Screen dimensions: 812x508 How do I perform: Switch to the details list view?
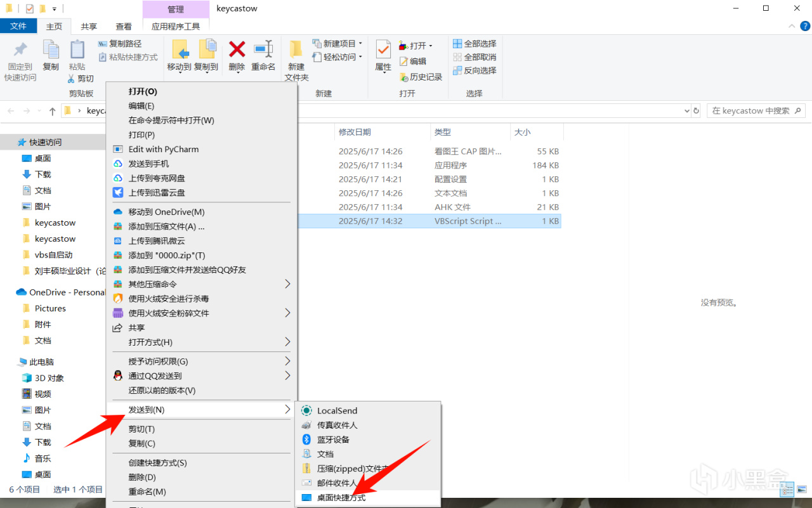tap(787, 490)
